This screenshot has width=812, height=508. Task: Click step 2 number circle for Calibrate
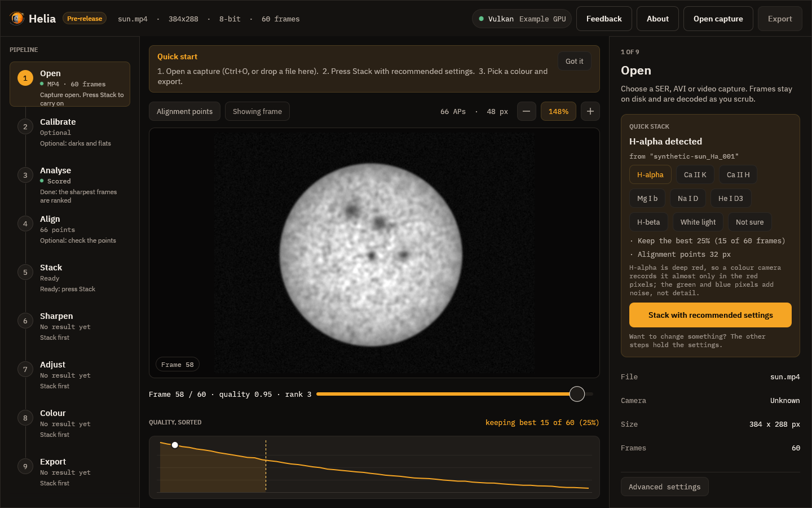pyautogui.click(x=25, y=126)
